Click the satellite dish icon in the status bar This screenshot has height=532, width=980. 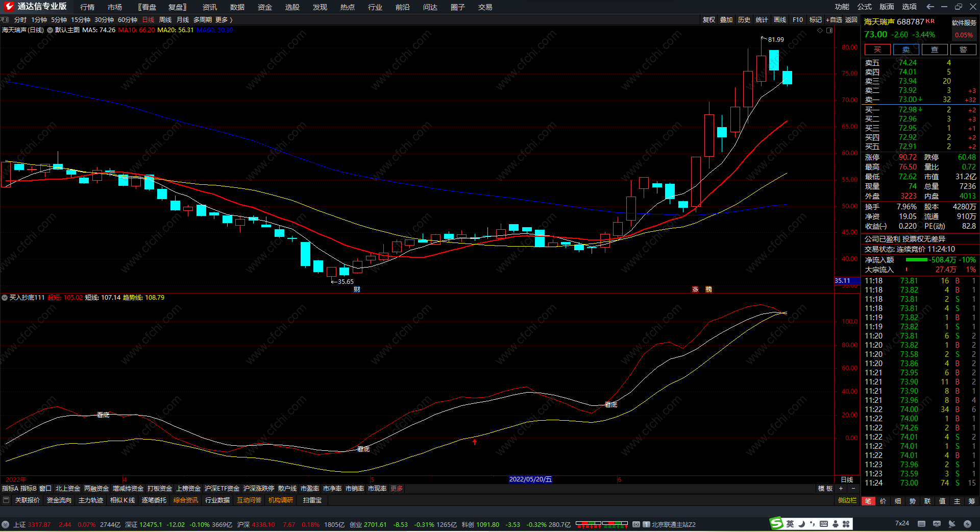coord(952,524)
